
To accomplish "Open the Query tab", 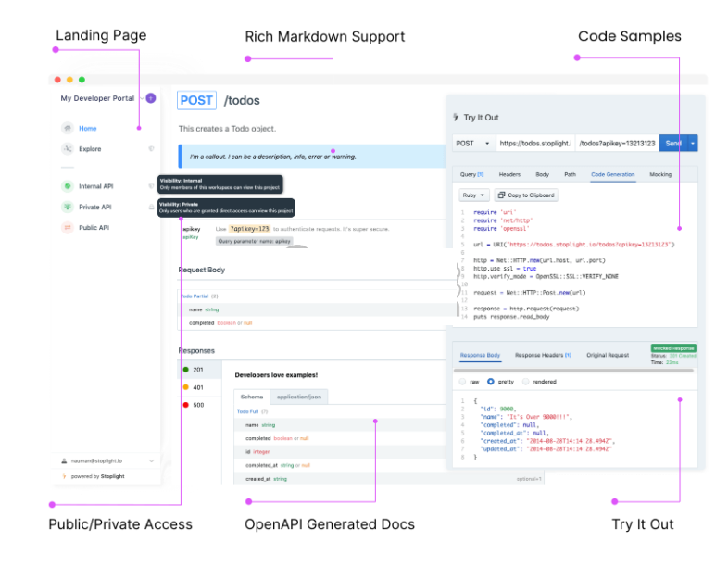I will (471, 174).
